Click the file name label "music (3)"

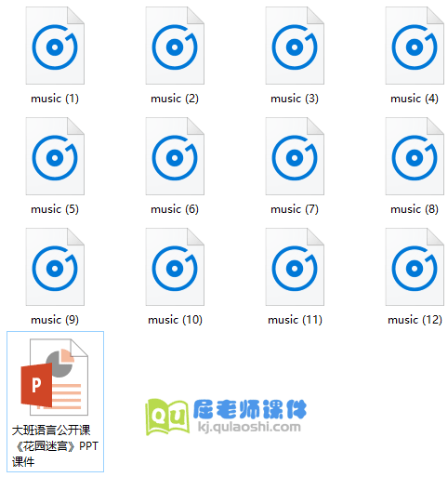click(295, 99)
